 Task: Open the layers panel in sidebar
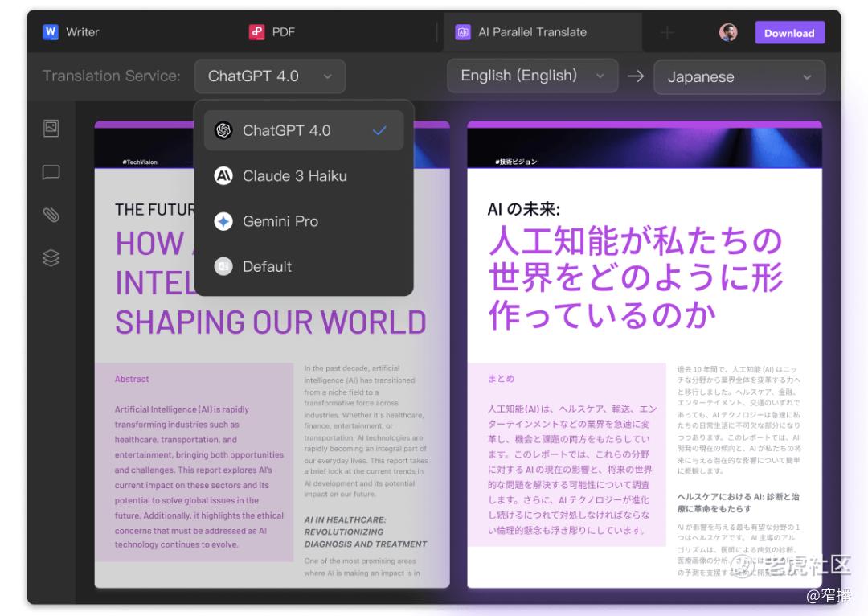pyautogui.click(x=51, y=257)
